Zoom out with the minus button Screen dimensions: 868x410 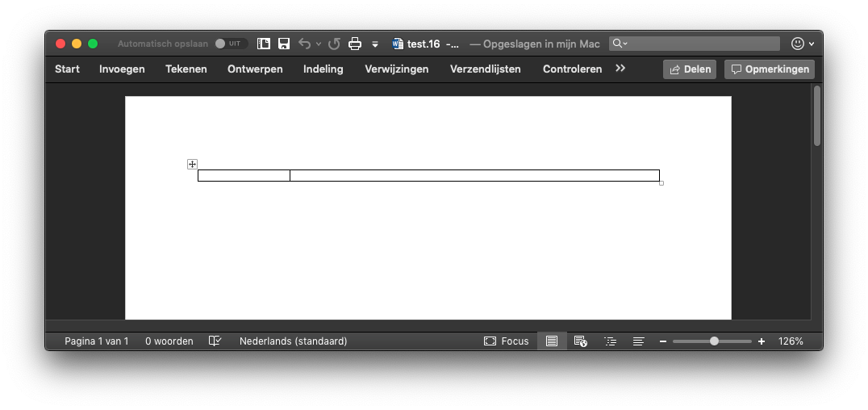[663, 341]
